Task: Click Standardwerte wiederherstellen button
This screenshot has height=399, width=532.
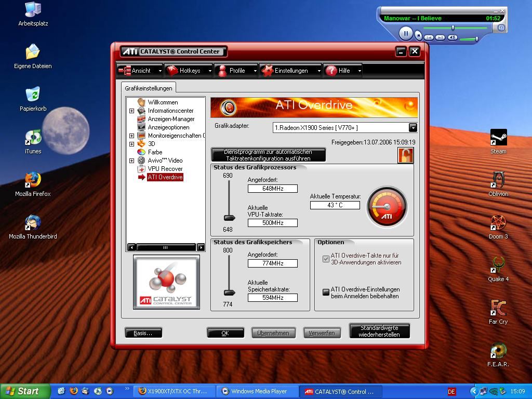Action: [379, 331]
